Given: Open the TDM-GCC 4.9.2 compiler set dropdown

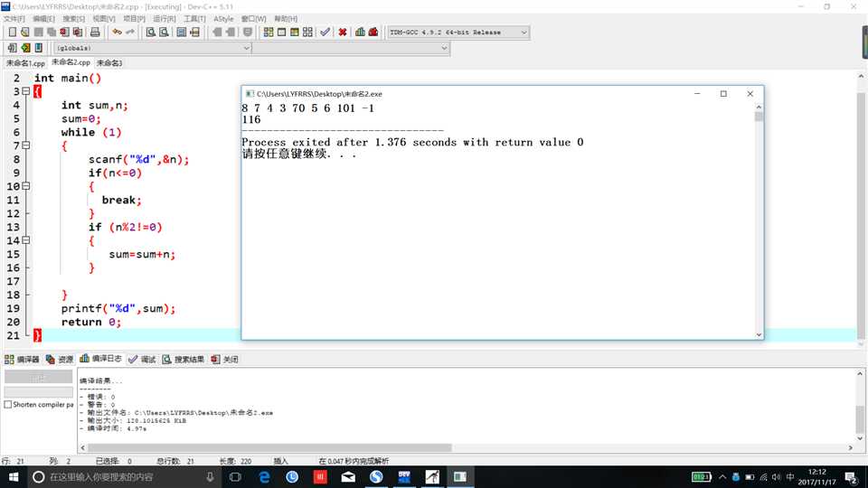Looking at the screenshot, I should [x=458, y=33].
